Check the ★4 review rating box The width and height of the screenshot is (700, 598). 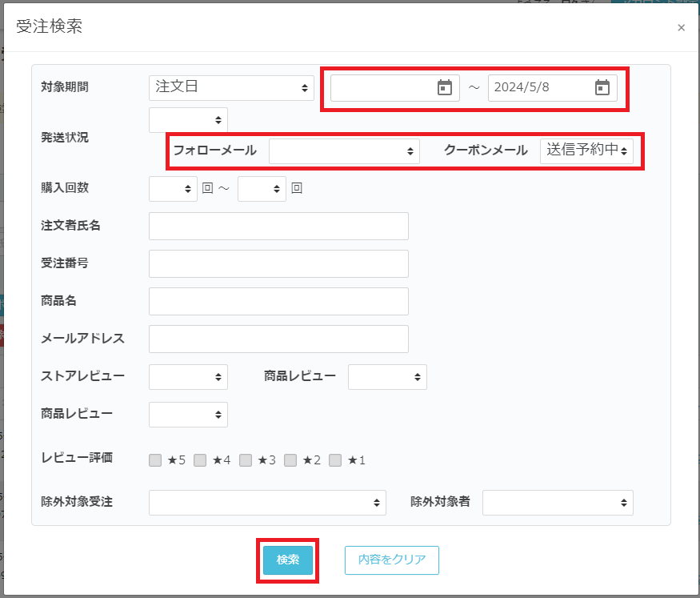[200, 460]
